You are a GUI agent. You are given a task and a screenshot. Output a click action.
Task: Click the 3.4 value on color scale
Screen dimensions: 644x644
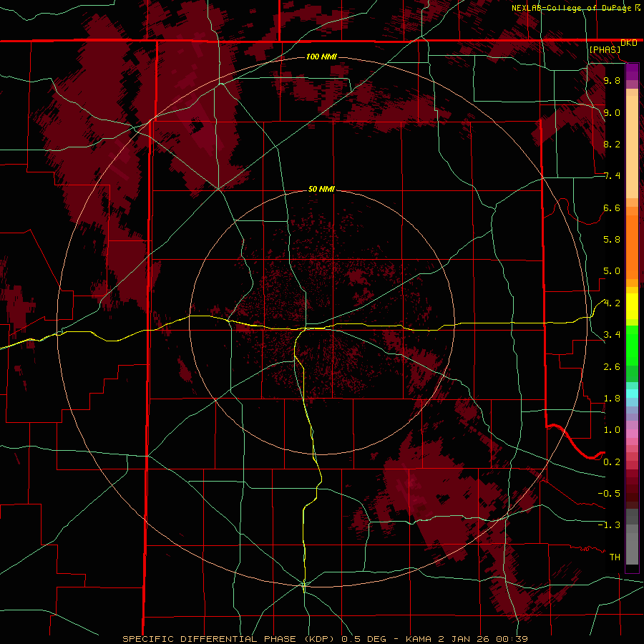pos(612,335)
